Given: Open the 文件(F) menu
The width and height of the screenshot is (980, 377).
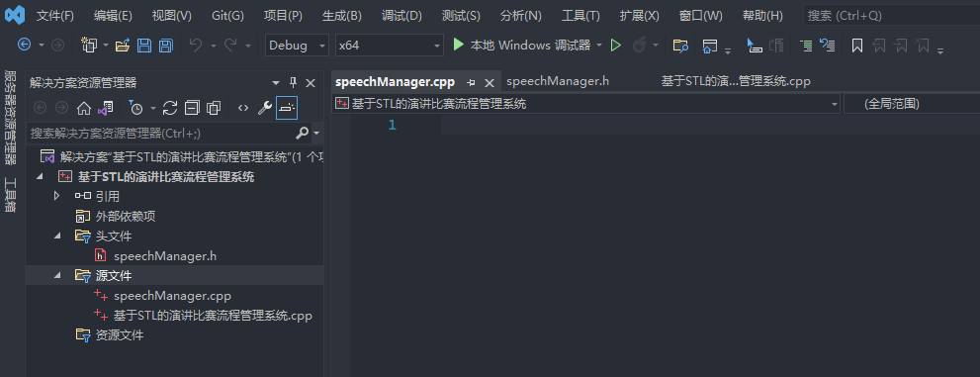Looking at the screenshot, I should tap(55, 16).
